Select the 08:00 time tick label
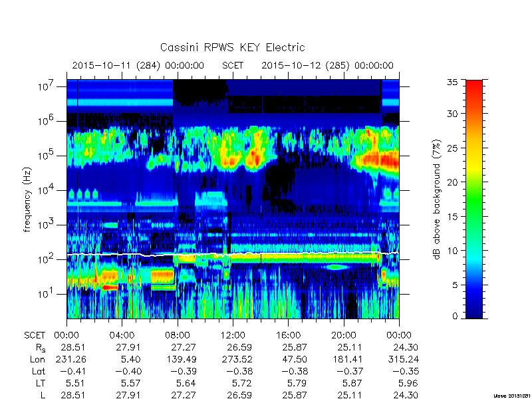Screen dimensions: 532x399 tap(178, 336)
